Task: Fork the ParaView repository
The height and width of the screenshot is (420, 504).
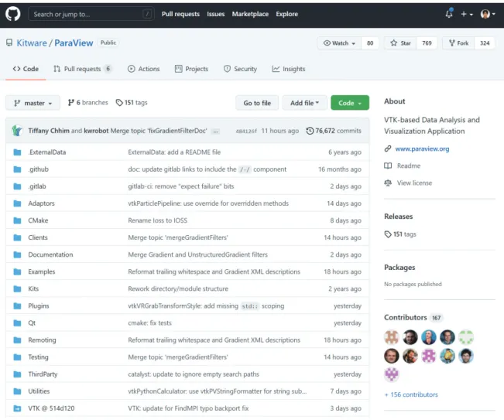Action: click(x=458, y=43)
